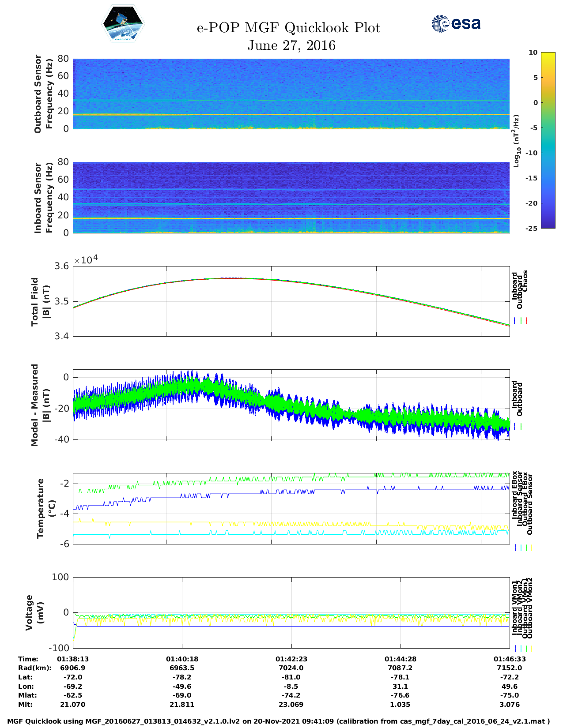Select the Inboard Sensor spectrogram panel

[291, 197]
